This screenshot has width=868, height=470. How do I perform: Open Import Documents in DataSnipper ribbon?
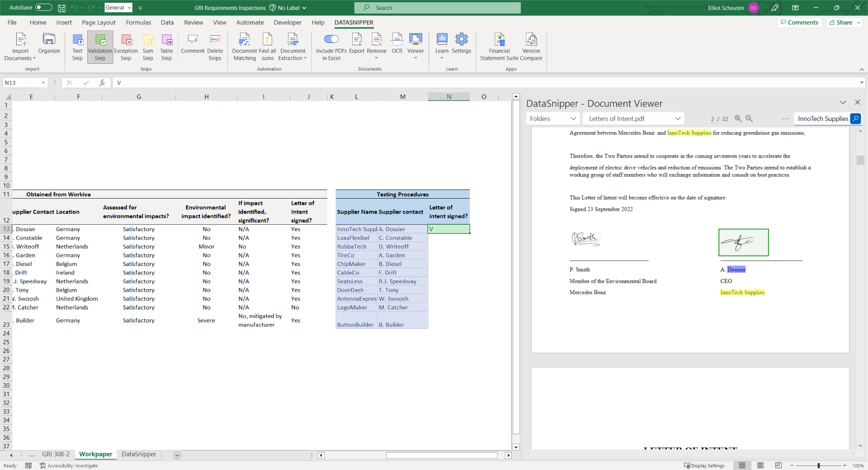point(20,47)
